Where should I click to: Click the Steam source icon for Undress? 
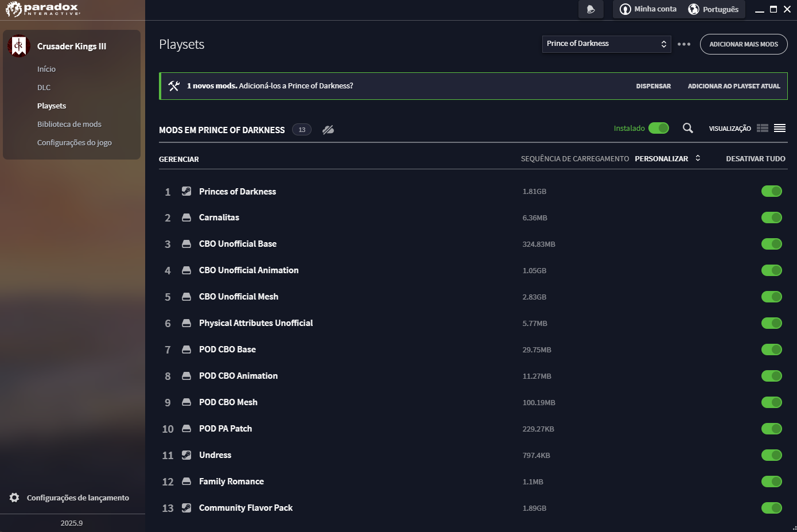click(x=186, y=455)
